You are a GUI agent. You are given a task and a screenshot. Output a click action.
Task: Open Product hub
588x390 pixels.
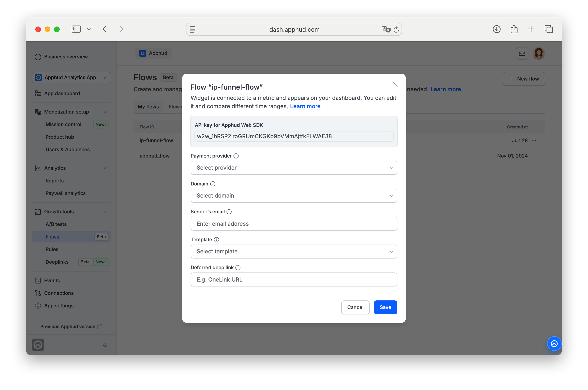tap(60, 137)
